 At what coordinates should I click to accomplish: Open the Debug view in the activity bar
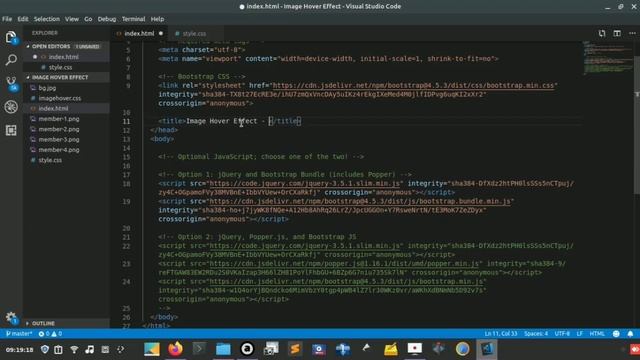click(x=11, y=107)
